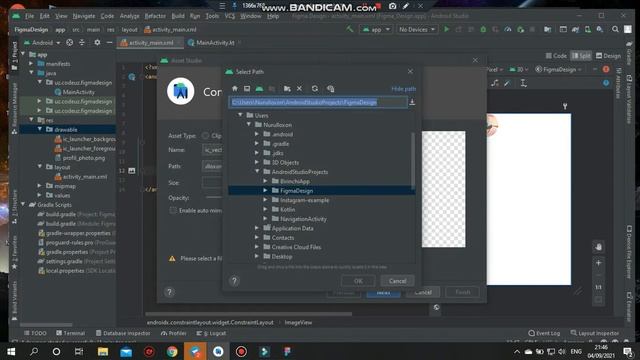Viewport: 640px width, 360px height.
Task: Click Cancel in the Select Path dialog
Action: click(398, 281)
